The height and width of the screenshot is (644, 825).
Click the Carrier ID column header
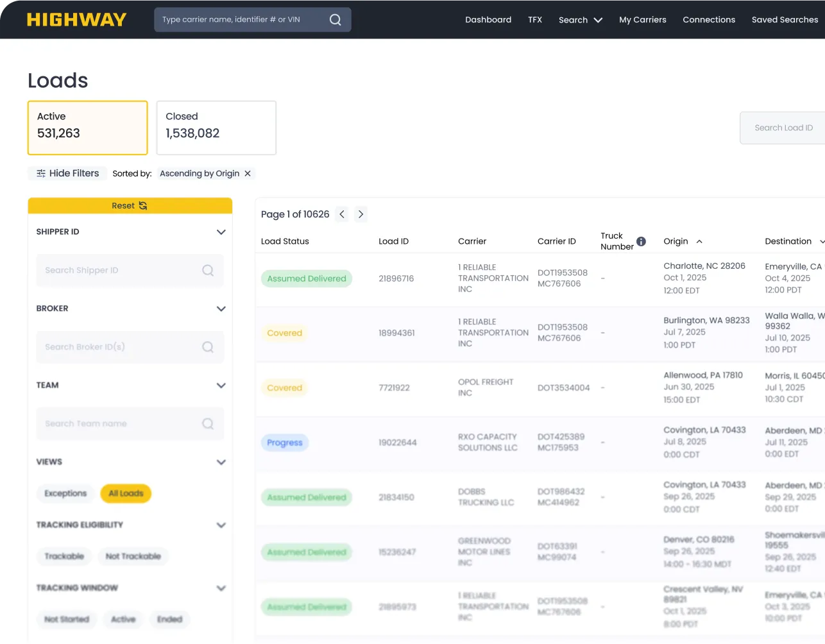[x=557, y=241]
